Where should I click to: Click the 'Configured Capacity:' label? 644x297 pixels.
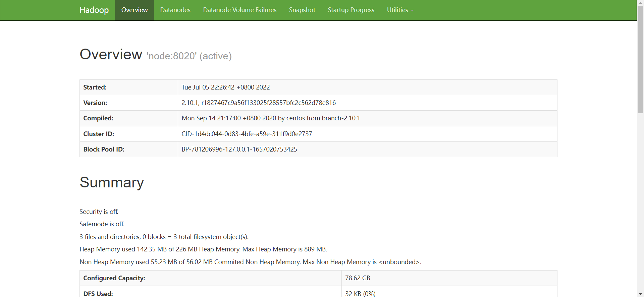coord(114,278)
